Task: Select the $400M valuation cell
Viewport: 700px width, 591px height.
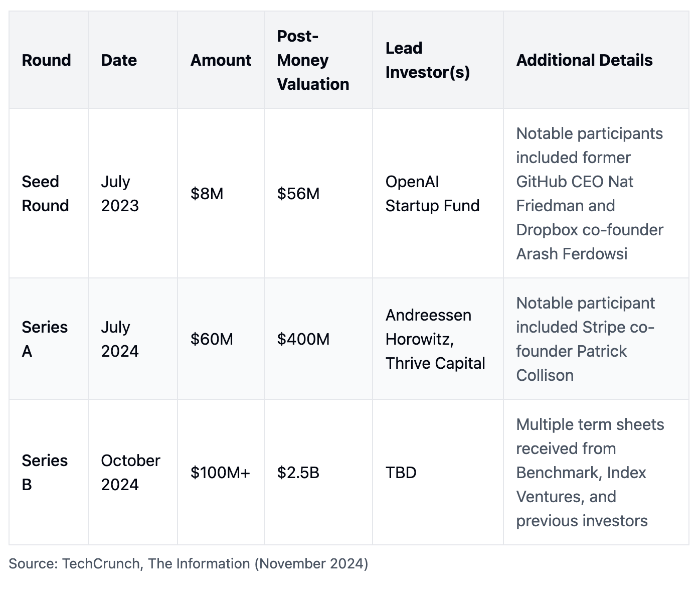Action: (303, 339)
